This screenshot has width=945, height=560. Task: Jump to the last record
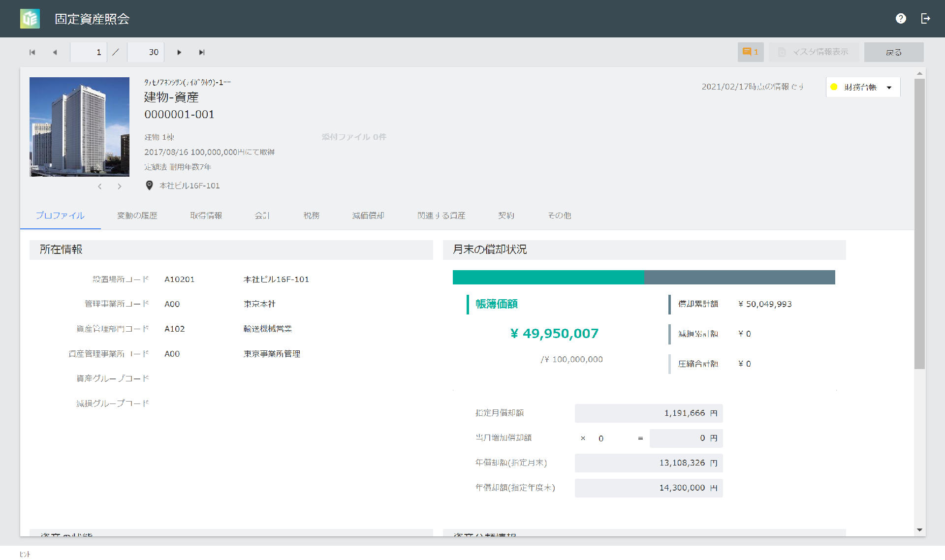[x=202, y=52]
